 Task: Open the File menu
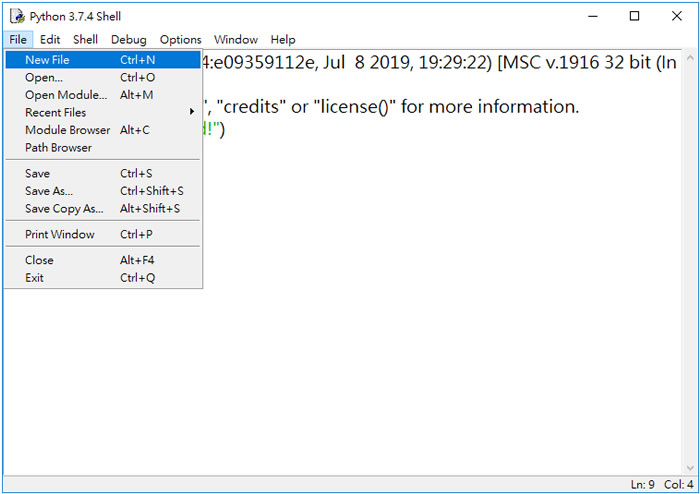point(18,39)
